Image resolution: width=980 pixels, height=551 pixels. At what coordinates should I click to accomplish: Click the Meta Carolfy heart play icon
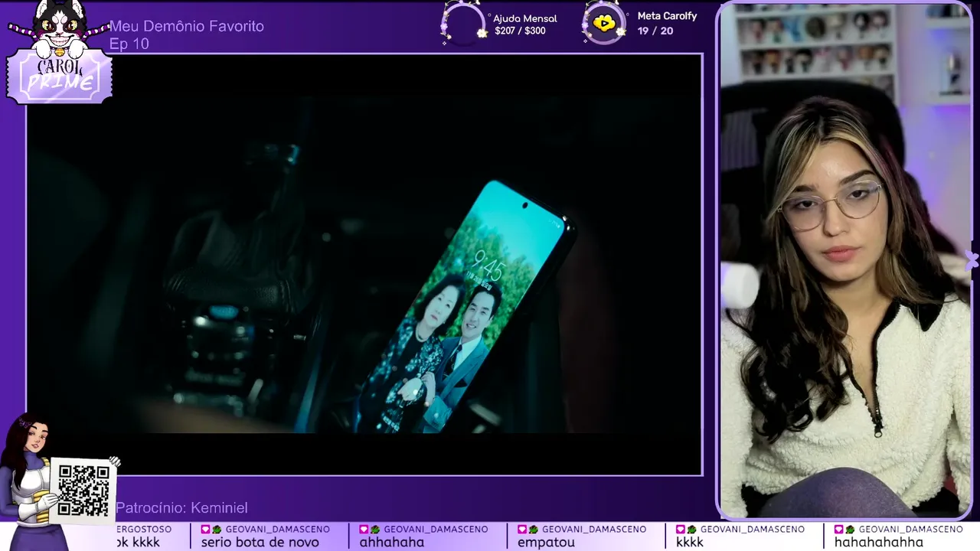click(x=604, y=23)
